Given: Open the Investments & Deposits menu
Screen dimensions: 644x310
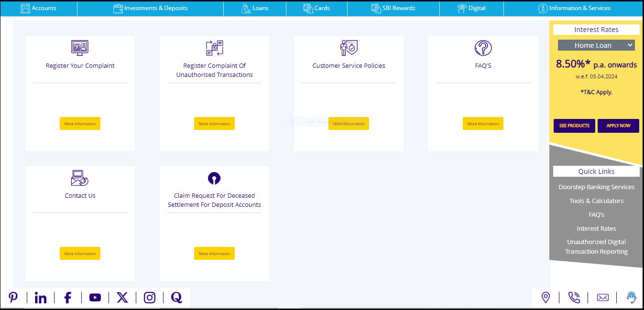Looking at the screenshot, I should pyautogui.click(x=150, y=8).
